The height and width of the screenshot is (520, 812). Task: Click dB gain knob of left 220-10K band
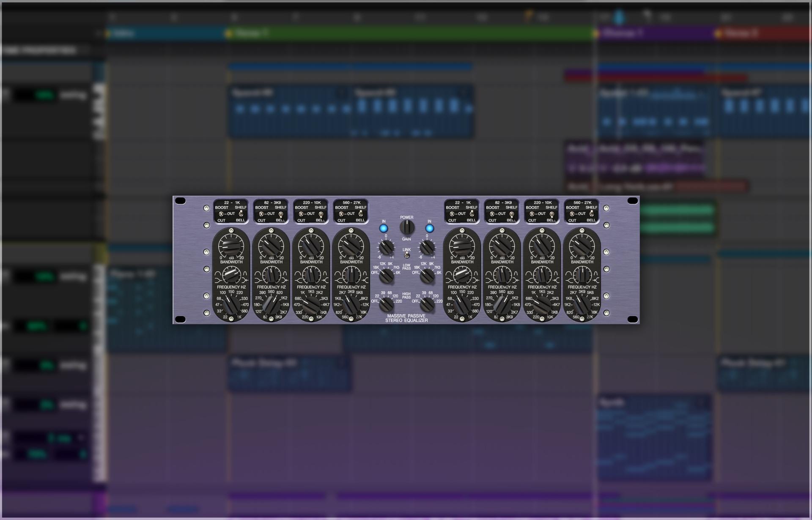(311, 246)
